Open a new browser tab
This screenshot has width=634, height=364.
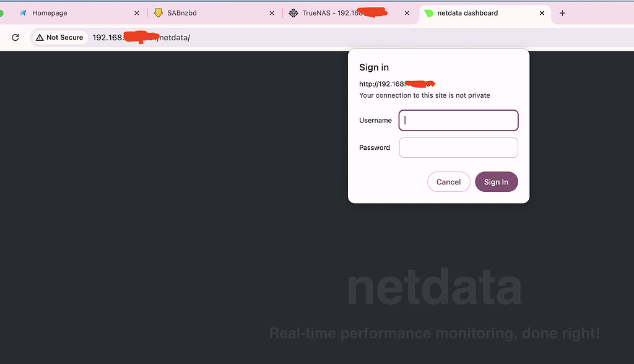tap(562, 13)
